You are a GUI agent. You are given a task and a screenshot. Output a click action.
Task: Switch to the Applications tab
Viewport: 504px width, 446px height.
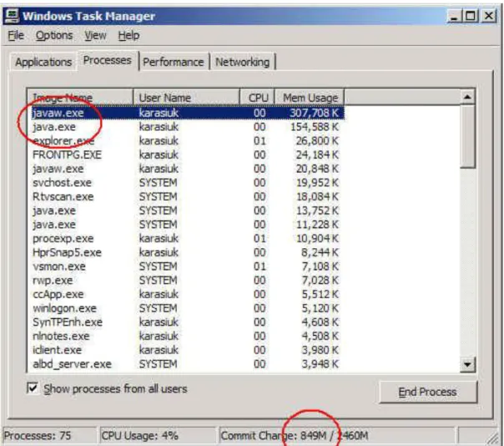[x=43, y=62]
